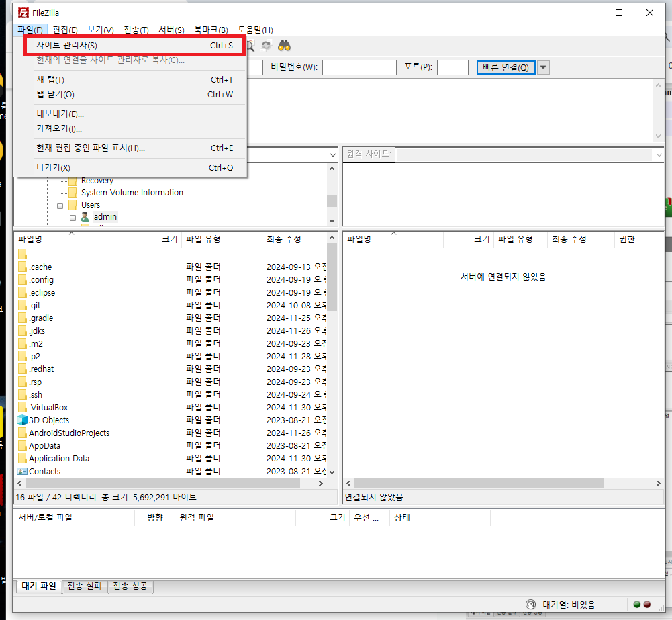Switch to the 대기 파일 tab
This screenshot has width=672, height=620.
(x=39, y=586)
